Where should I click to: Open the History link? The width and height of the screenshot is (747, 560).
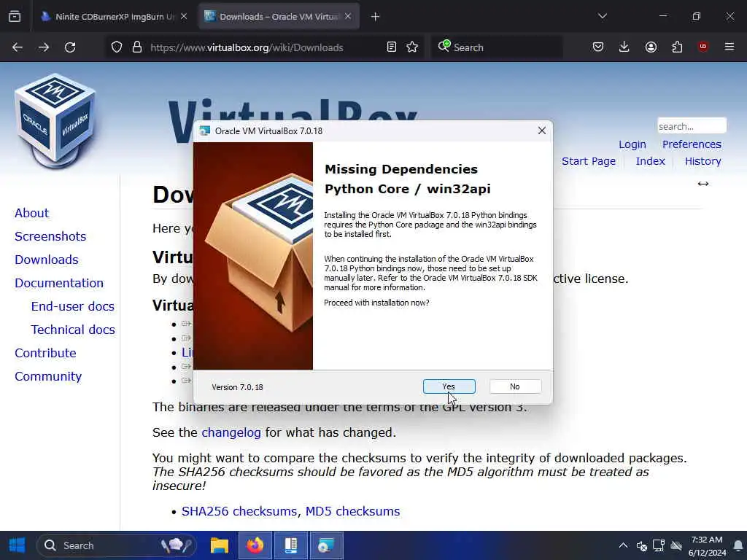(x=703, y=161)
